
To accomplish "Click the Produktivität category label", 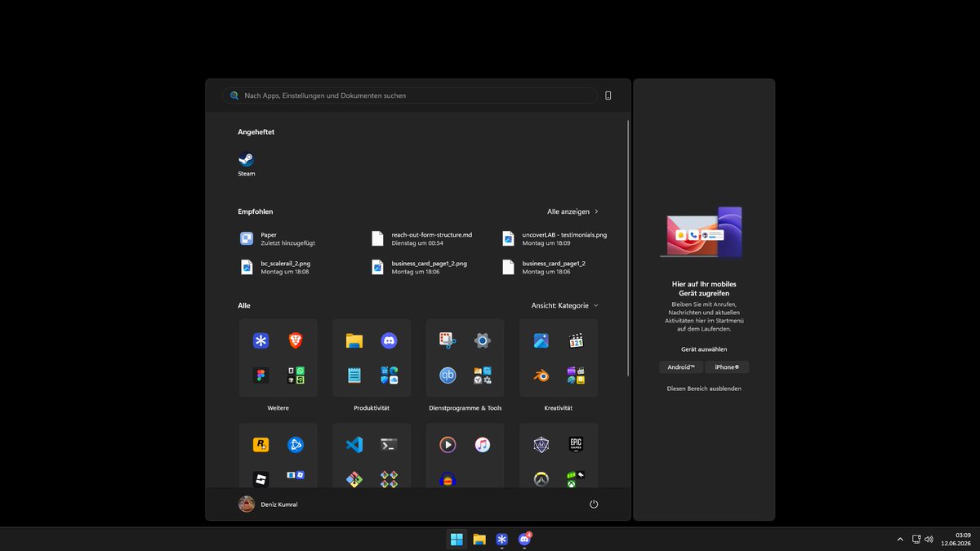I will click(372, 408).
